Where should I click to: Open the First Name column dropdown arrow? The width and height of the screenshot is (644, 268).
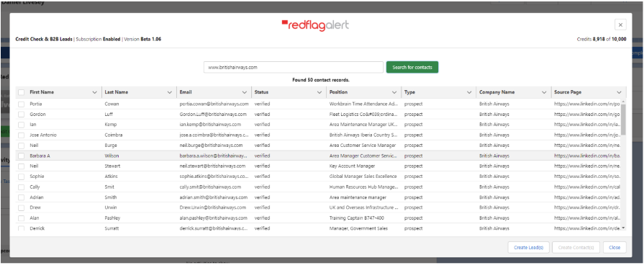click(x=94, y=92)
